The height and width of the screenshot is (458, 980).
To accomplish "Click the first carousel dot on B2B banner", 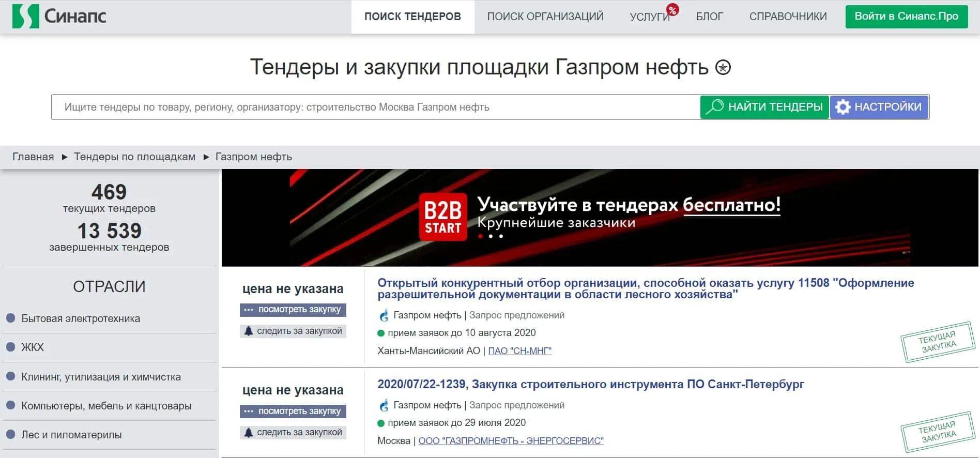I will pyautogui.click(x=480, y=236).
